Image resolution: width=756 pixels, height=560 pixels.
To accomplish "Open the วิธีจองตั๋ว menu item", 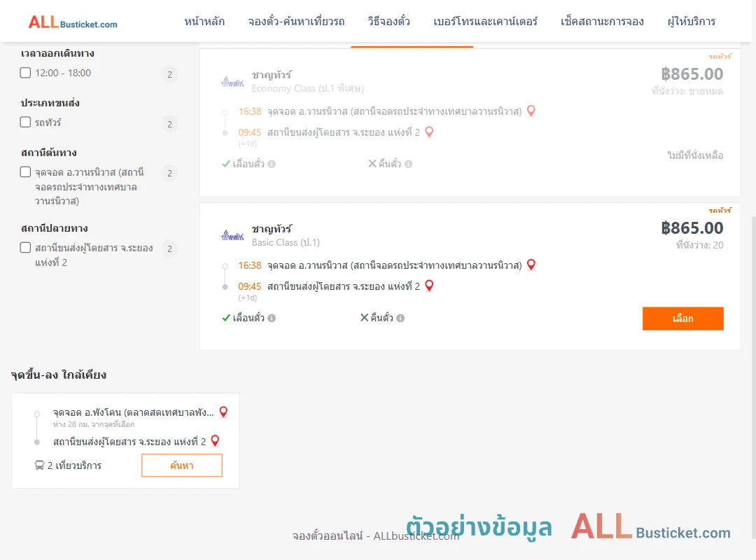I will (x=388, y=22).
